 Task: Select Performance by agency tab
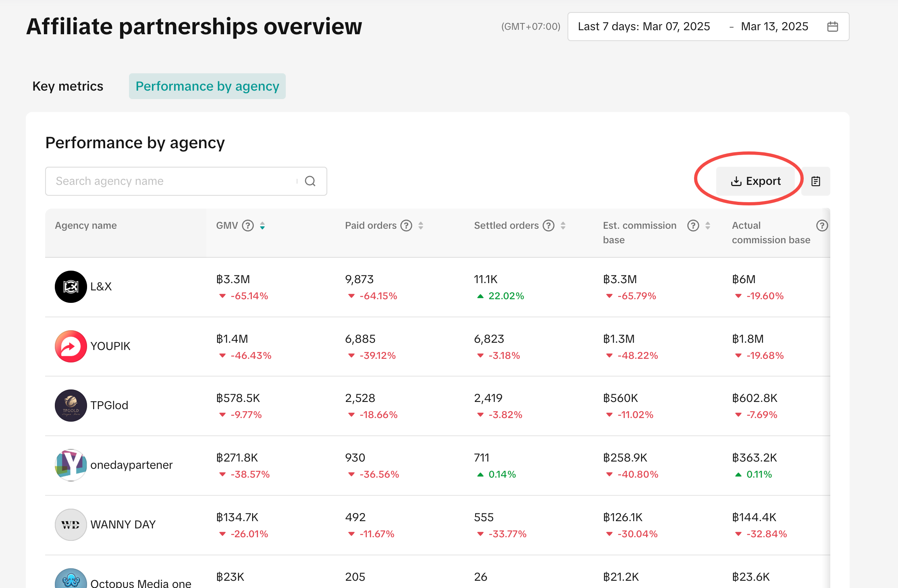(207, 86)
